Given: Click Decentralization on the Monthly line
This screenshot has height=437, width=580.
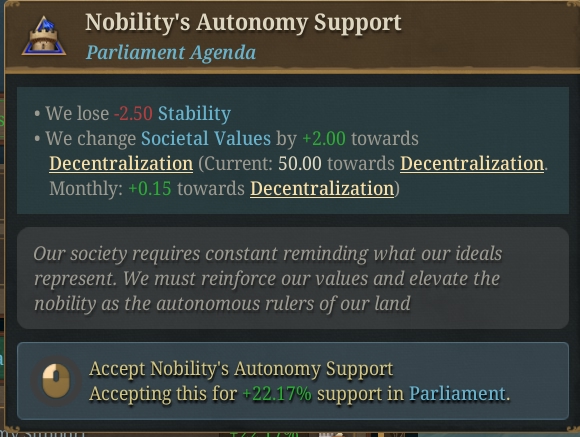Looking at the screenshot, I should [x=322, y=189].
